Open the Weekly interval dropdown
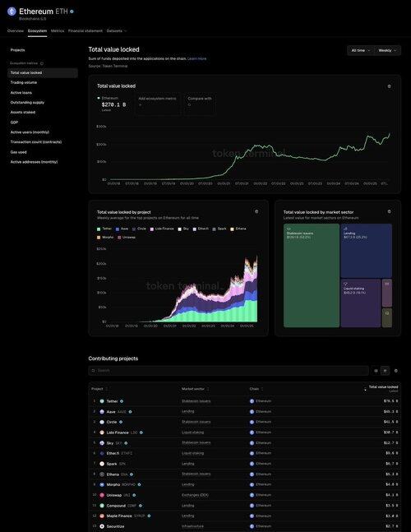 (387, 50)
